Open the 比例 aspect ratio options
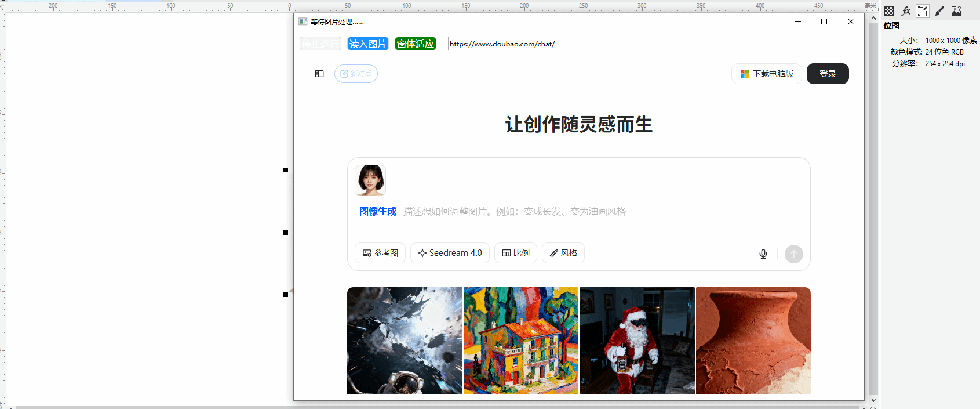Image resolution: width=980 pixels, height=409 pixels. click(x=515, y=253)
